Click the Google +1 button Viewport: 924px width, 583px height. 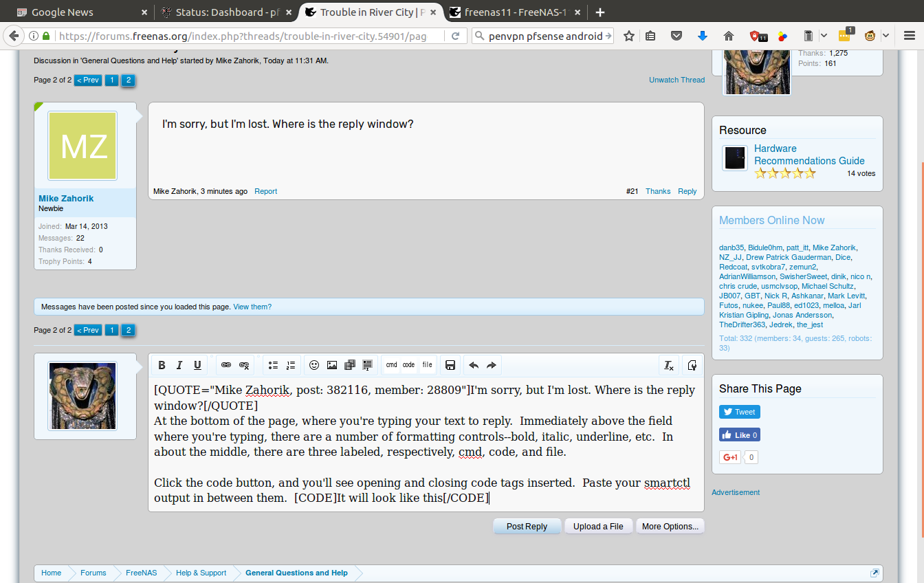tap(730, 456)
